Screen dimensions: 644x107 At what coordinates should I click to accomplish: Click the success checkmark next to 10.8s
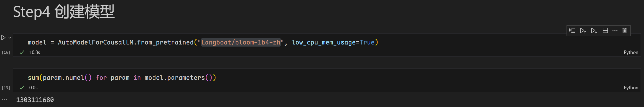coord(22,52)
